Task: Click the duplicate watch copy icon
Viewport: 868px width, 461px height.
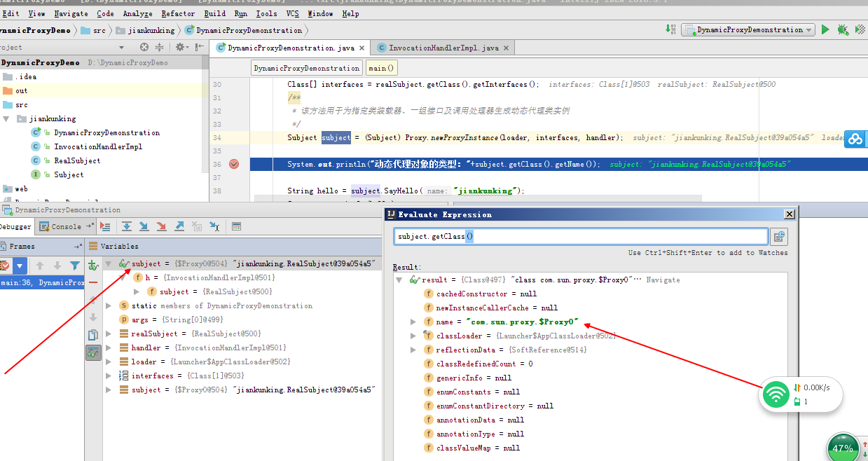Action: click(93, 335)
